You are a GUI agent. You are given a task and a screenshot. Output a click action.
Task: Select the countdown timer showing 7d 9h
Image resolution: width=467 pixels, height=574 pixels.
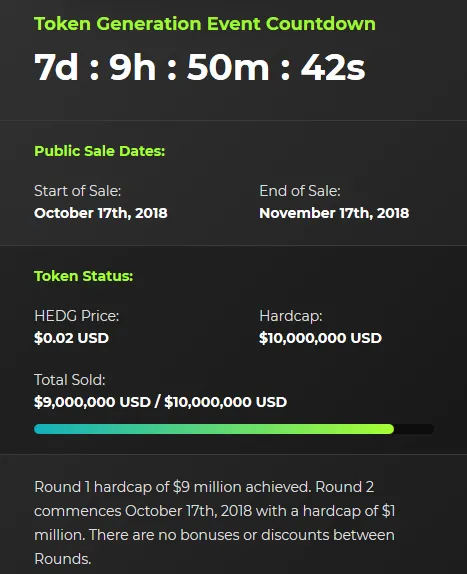coord(199,67)
